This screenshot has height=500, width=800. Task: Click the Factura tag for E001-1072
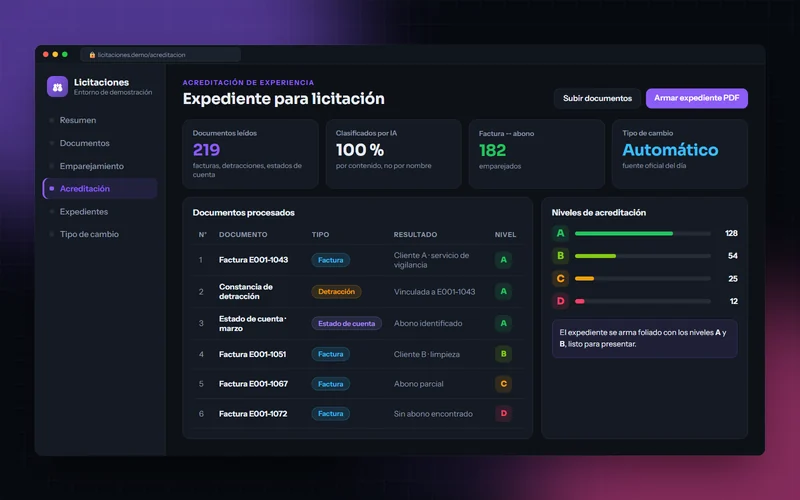point(331,414)
